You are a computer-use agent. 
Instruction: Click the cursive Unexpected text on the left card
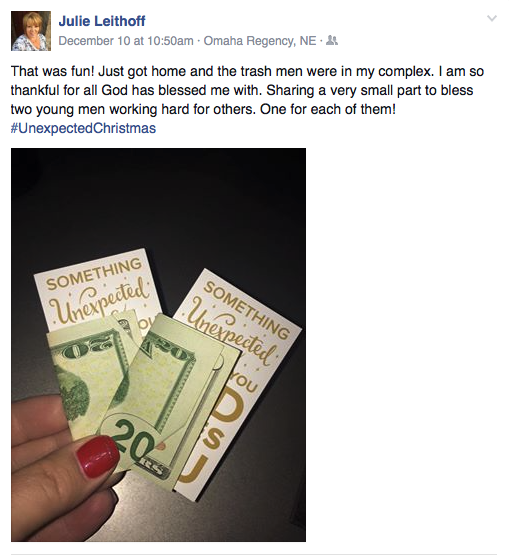(x=100, y=301)
